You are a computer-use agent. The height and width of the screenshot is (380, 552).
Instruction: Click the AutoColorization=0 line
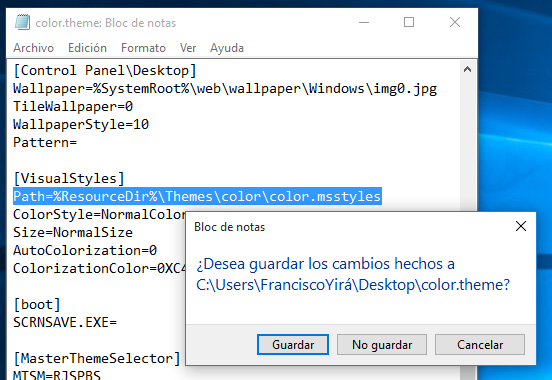(85, 250)
